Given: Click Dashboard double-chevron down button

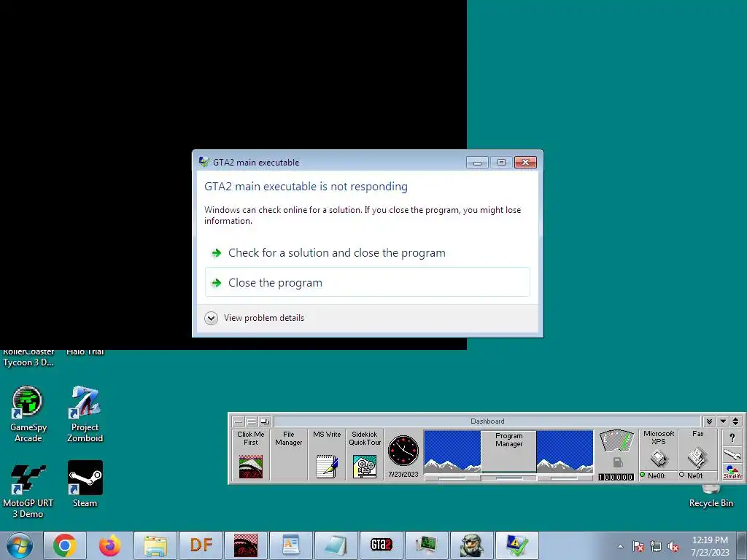Looking at the screenshot, I should tap(709, 421).
